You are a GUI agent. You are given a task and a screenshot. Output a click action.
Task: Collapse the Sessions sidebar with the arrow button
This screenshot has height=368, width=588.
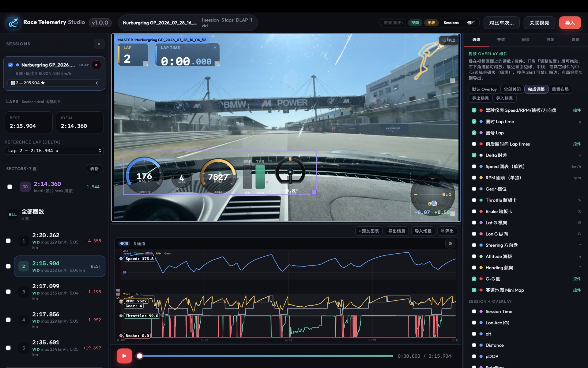click(x=99, y=44)
